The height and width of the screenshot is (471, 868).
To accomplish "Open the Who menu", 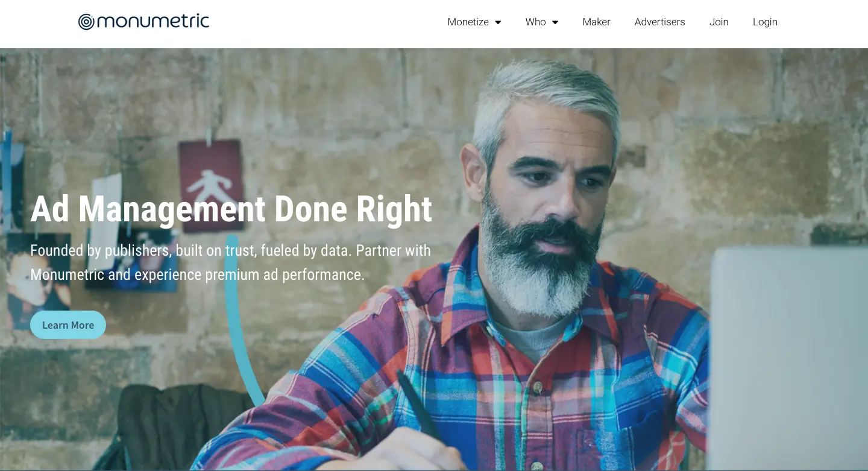I will point(535,22).
